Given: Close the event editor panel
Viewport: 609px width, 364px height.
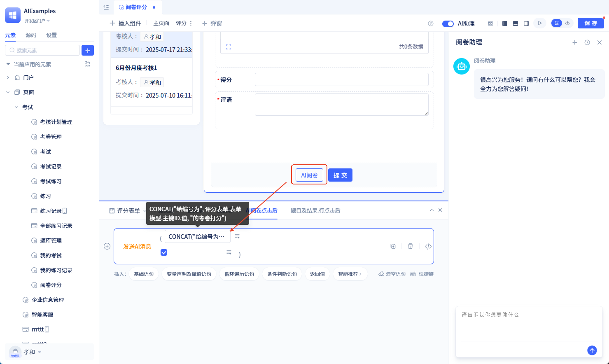Looking at the screenshot, I should tap(440, 210).
